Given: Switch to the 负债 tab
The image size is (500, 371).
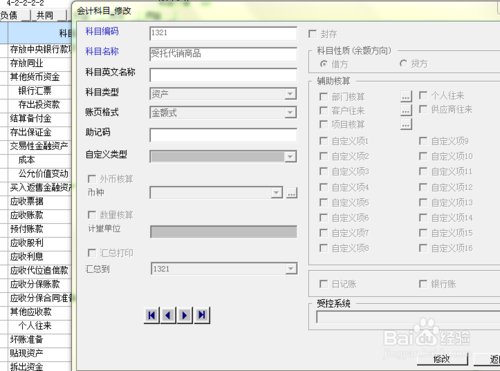Looking at the screenshot, I should click(9, 15).
